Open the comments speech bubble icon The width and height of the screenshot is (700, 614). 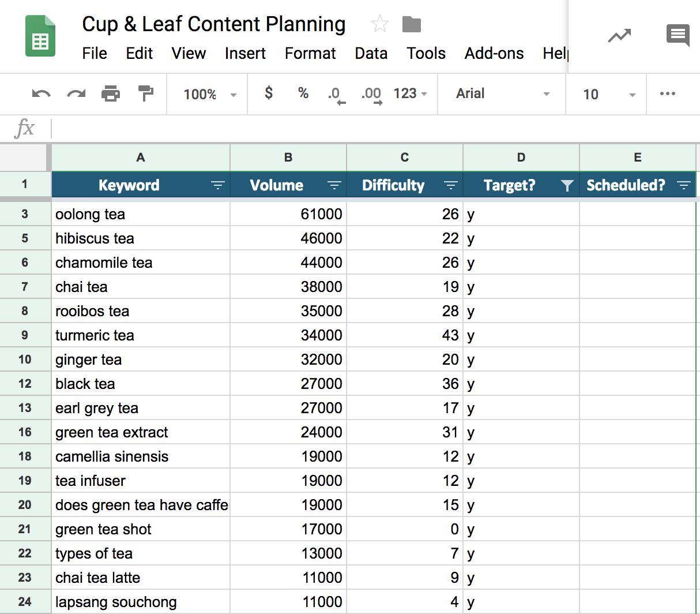point(678,36)
